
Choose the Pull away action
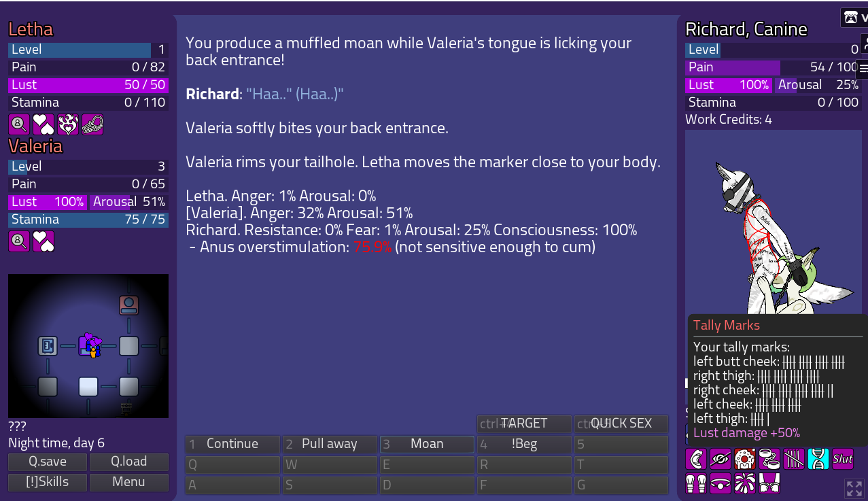coord(330,444)
